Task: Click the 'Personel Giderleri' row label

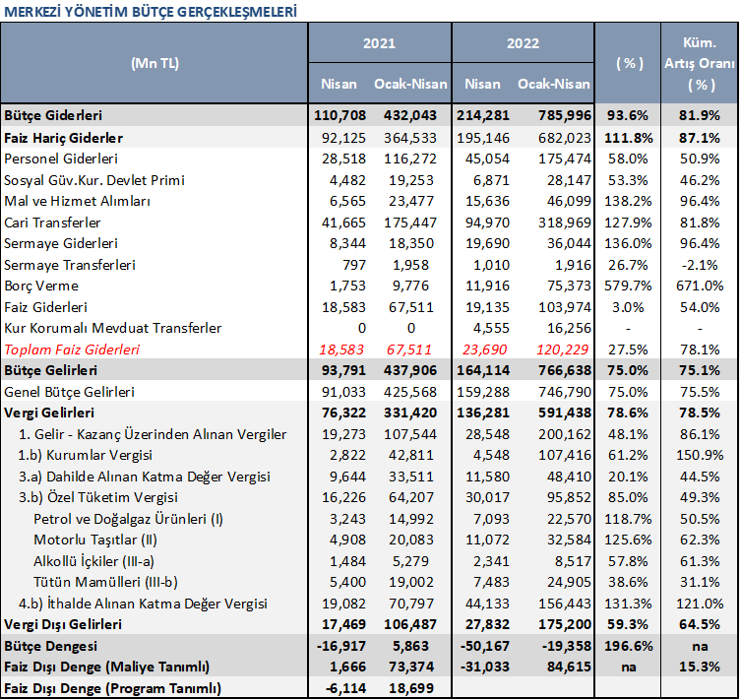Action: pyautogui.click(x=61, y=159)
